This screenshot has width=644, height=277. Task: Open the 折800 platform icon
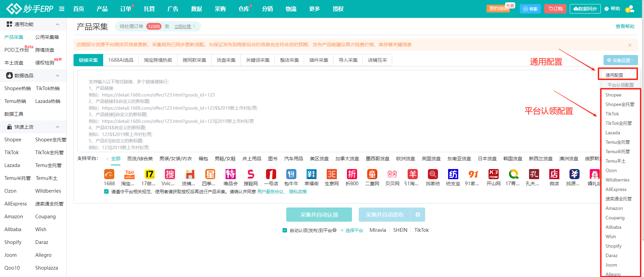[352, 174]
